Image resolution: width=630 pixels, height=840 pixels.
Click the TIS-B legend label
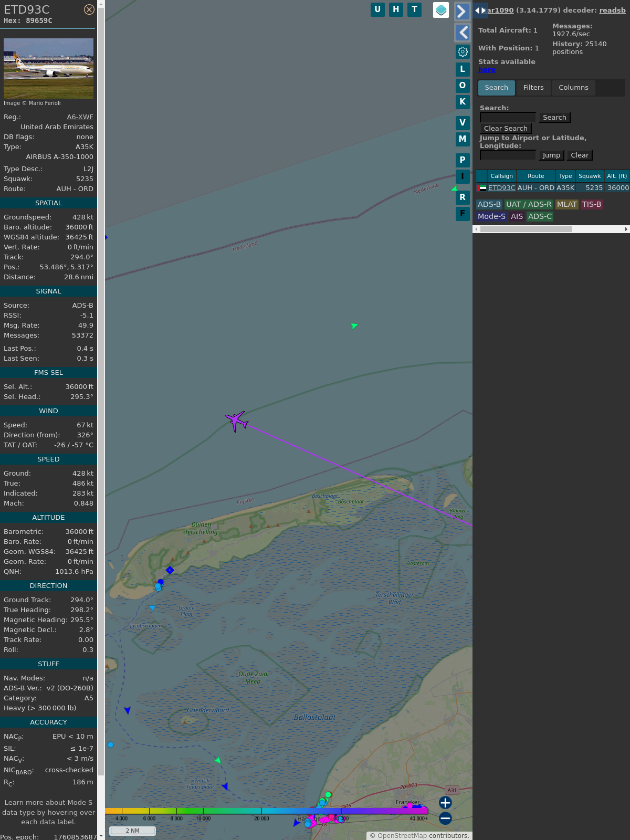tap(592, 205)
